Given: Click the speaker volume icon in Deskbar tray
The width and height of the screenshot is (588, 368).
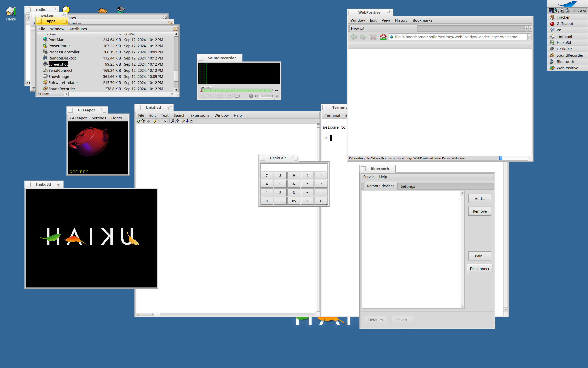Looking at the screenshot, I should 562,11.
